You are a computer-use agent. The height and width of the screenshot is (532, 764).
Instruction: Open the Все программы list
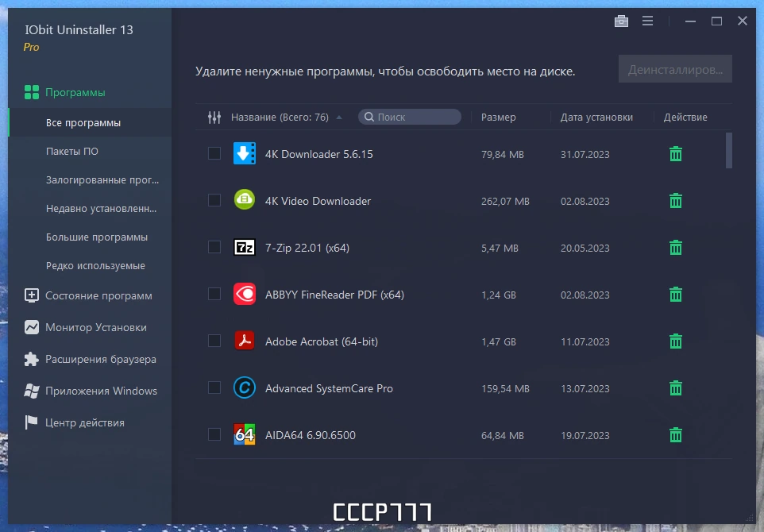(x=90, y=123)
